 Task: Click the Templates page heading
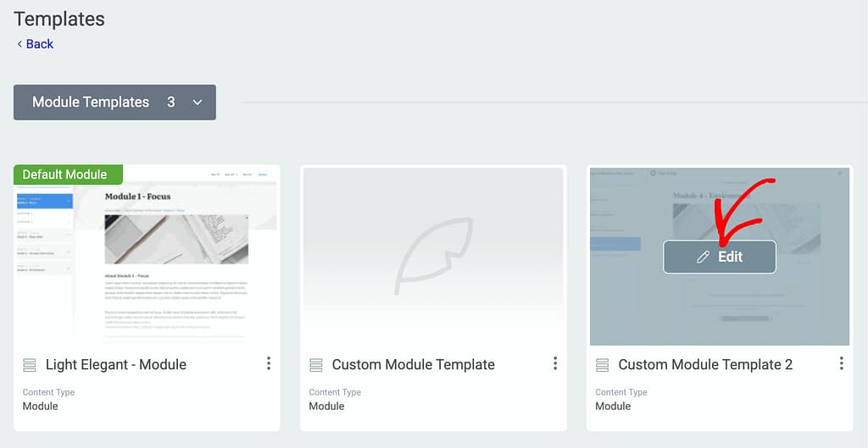pyautogui.click(x=59, y=19)
